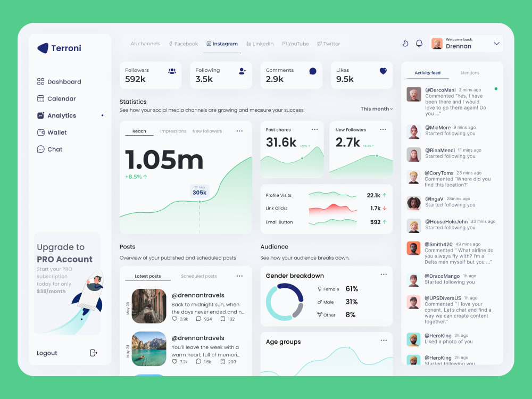Screen dimensions: 532x399
Task: Open Age groups options menu
Action: coord(384,340)
